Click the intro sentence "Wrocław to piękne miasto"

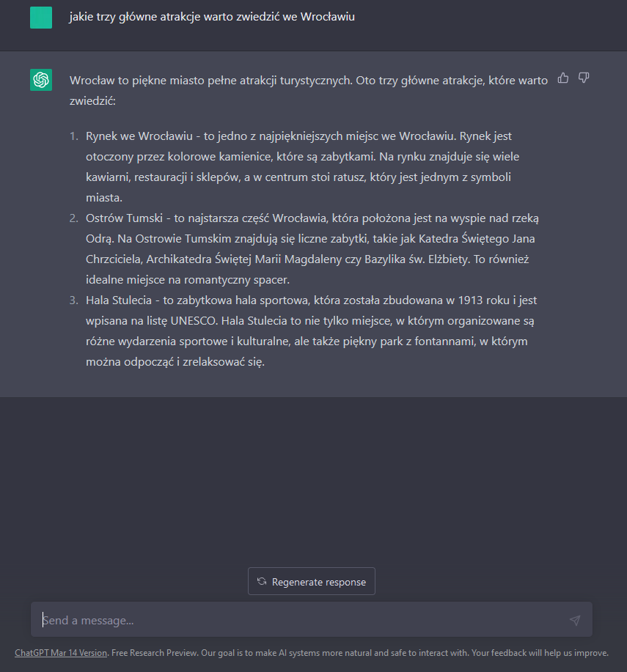point(139,81)
